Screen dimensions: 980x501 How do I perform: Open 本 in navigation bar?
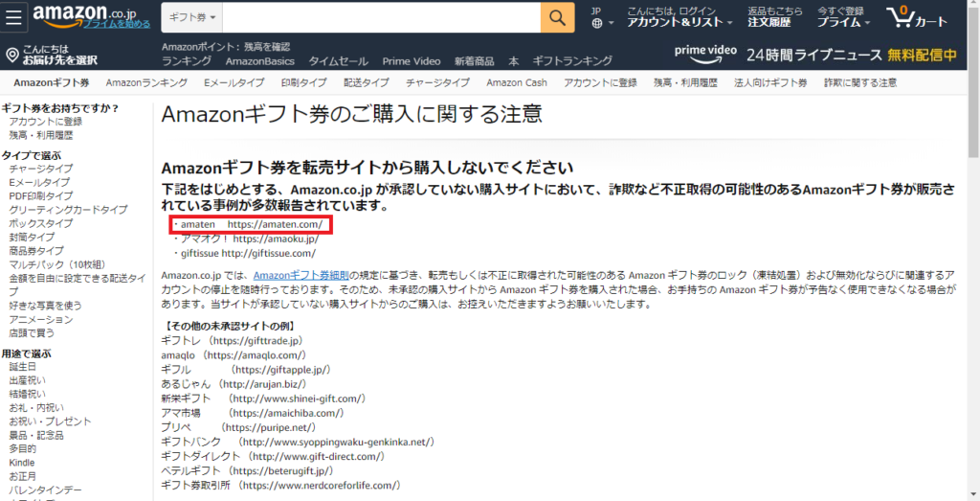pyautogui.click(x=513, y=61)
